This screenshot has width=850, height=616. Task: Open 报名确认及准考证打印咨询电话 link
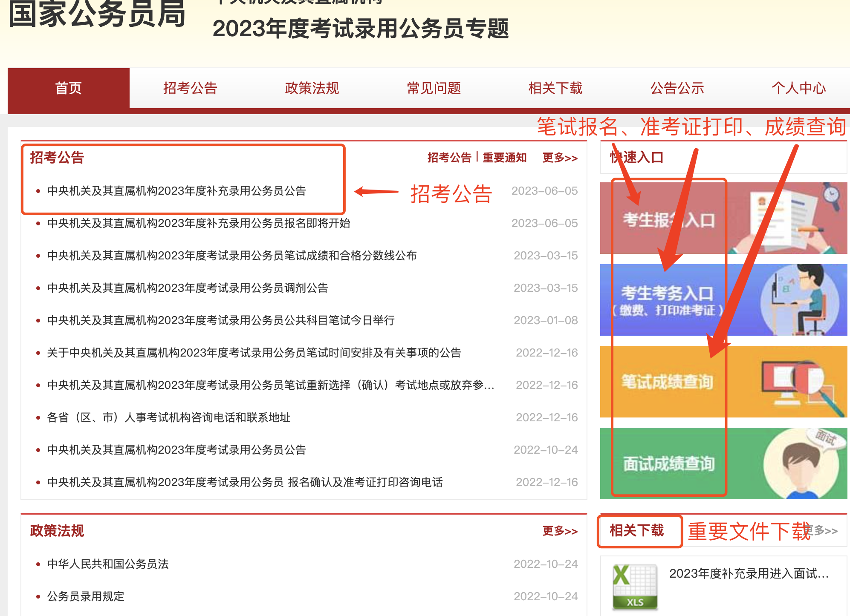coord(245,482)
